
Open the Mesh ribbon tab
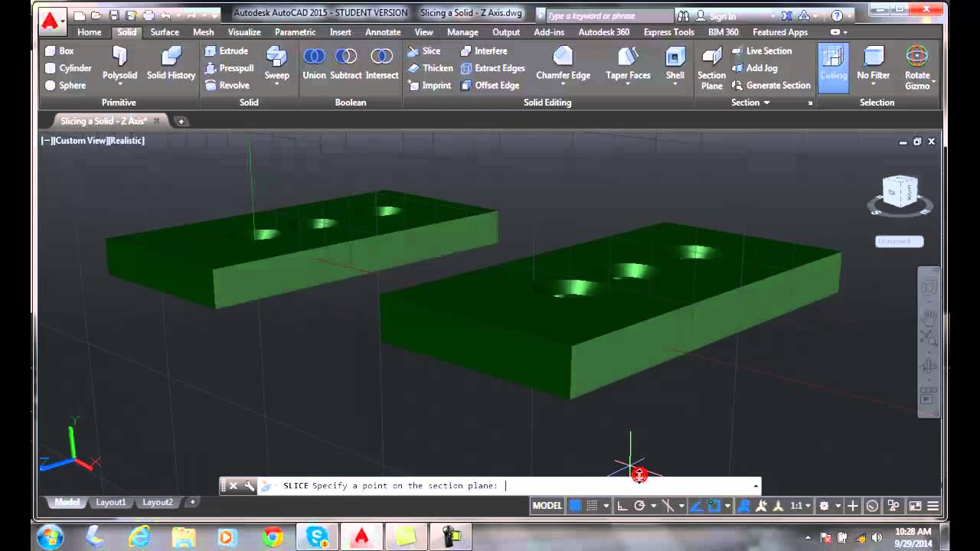[203, 32]
